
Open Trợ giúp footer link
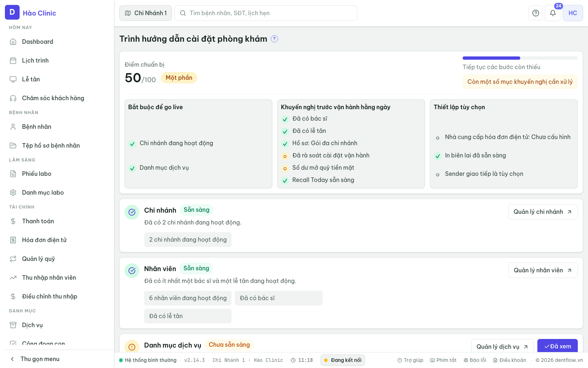click(x=410, y=360)
